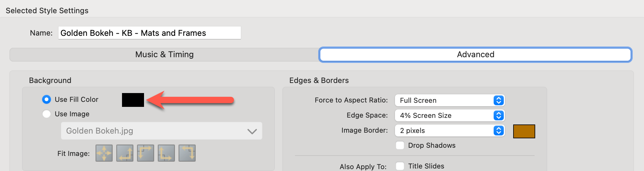The width and height of the screenshot is (644, 171).
Task: Select the Use Fill Color radio button
Action: pyautogui.click(x=47, y=100)
